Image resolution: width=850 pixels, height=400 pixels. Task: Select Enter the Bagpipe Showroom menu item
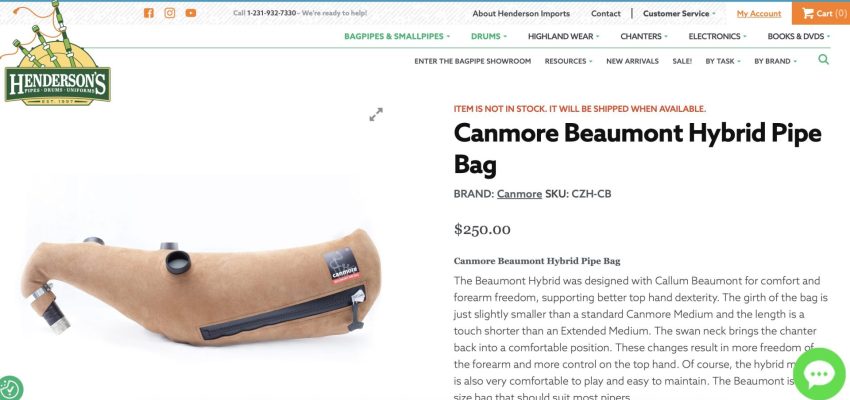473,61
